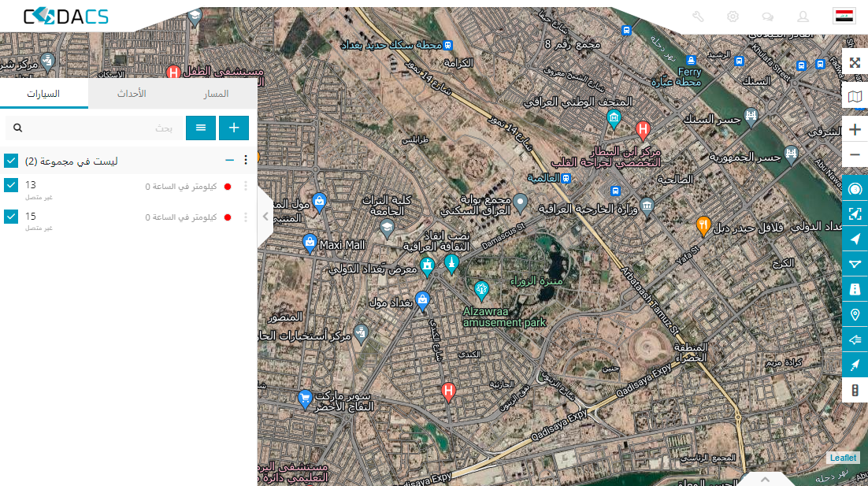This screenshot has height=486, width=868.
Task: Collapse the side panel with the arrow
Action: point(265,217)
